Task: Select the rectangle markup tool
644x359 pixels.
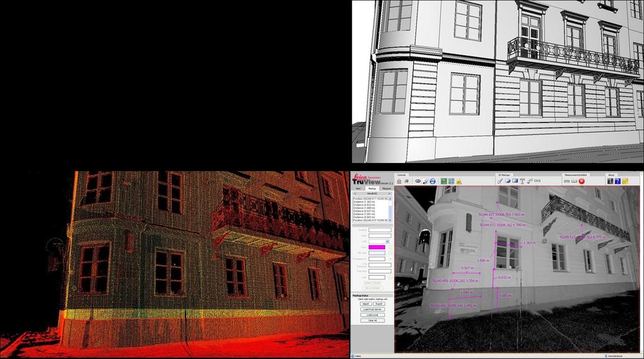Action: coord(515,180)
